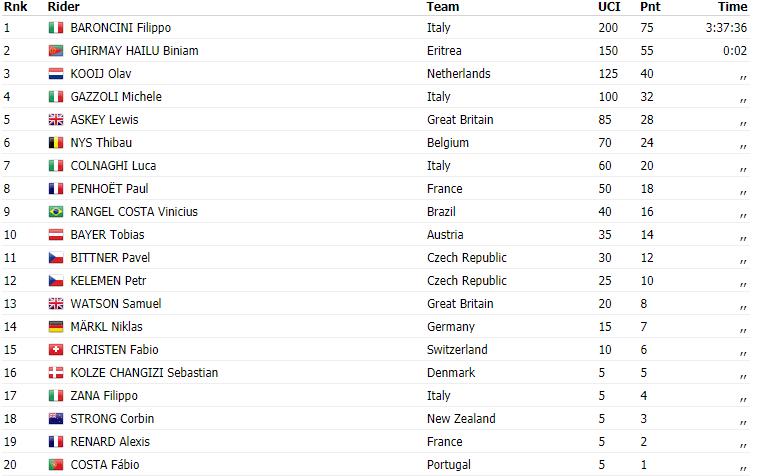Select the Great Britain team for WATSON Samuel
The height and width of the screenshot is (476, 761).
pos(459,304)
